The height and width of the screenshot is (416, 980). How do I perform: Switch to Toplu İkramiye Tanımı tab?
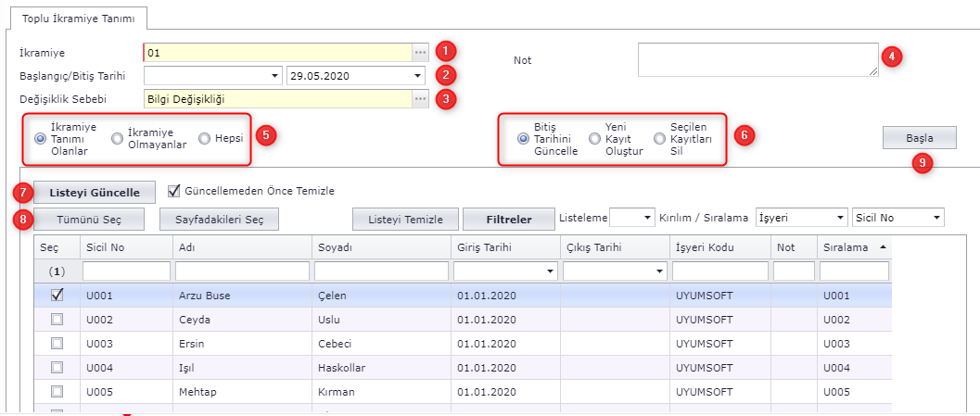coord(71,18)
